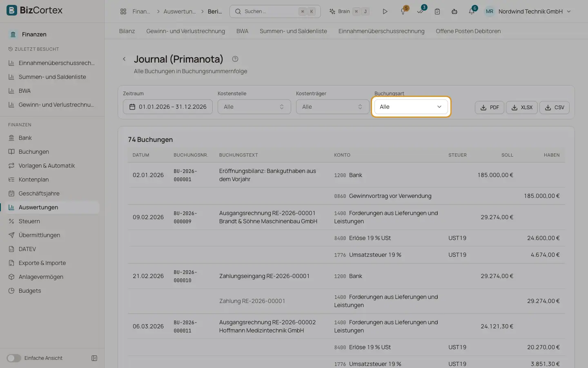Click the BizCortex logo

35,10
